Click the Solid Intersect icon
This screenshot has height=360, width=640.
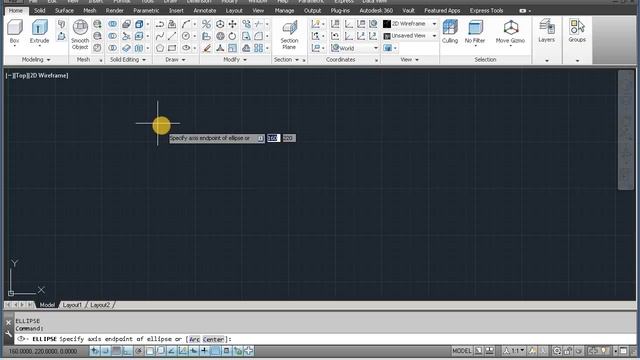click(113, 48)
